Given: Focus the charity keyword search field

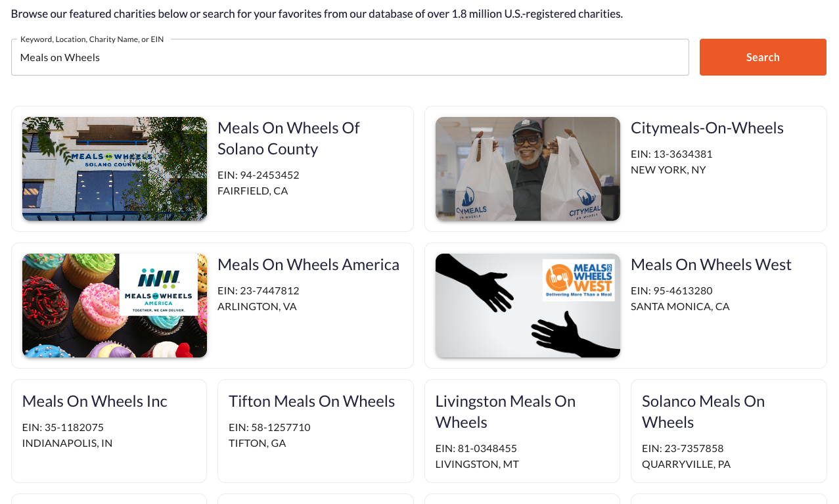Looking at the screenshot, I should point(350,57).
